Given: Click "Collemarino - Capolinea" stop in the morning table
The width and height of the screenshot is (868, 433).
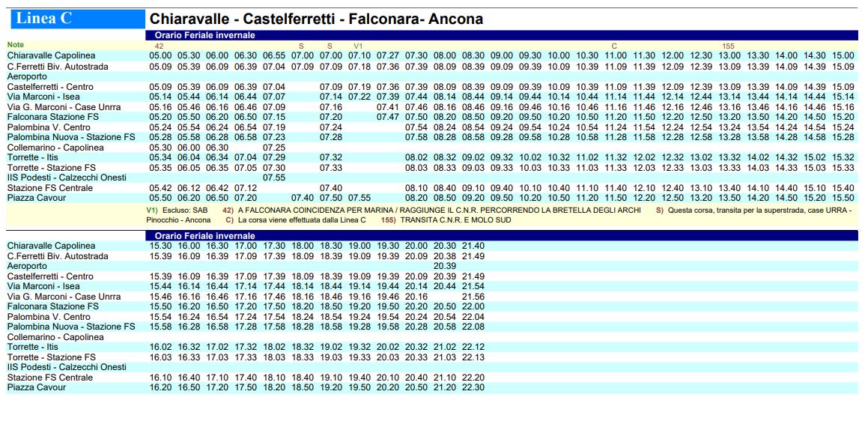Looking at the screenshot, I should [55, 148].
